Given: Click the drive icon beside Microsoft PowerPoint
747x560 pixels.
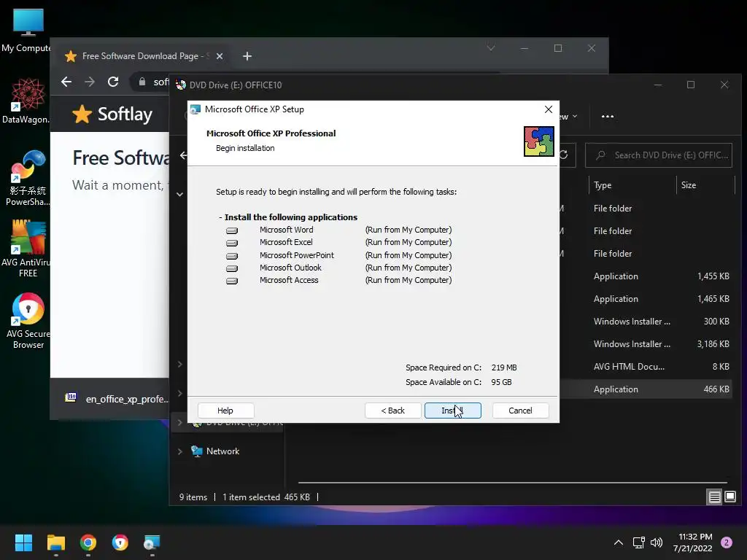Looking at the screenshot, I should point(232,256).
